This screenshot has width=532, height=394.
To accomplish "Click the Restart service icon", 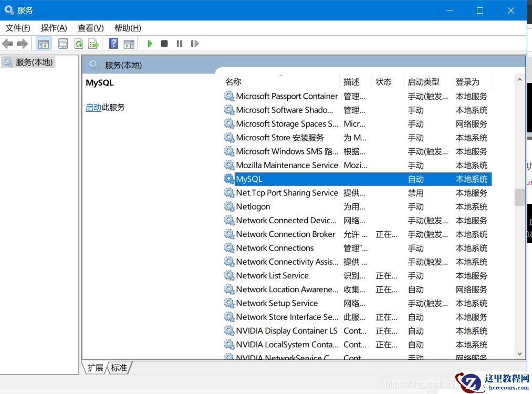I will click(194, 44).
